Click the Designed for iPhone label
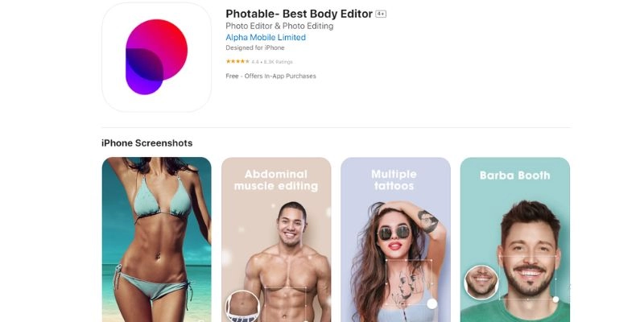 (x=255, y=47)
